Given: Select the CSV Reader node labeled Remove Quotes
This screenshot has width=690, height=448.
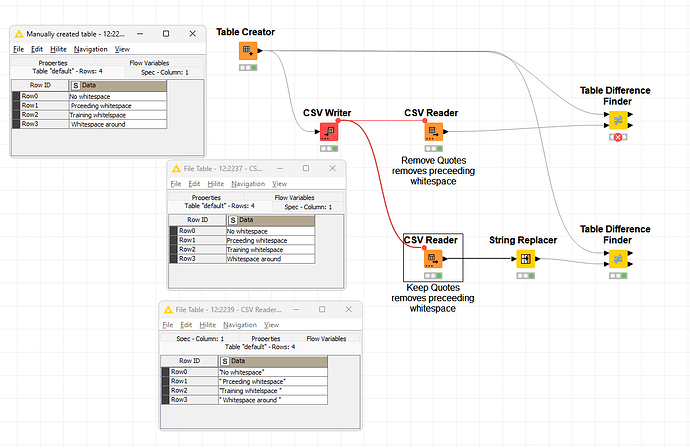Looking at the screenshot, I should [432, 130].
